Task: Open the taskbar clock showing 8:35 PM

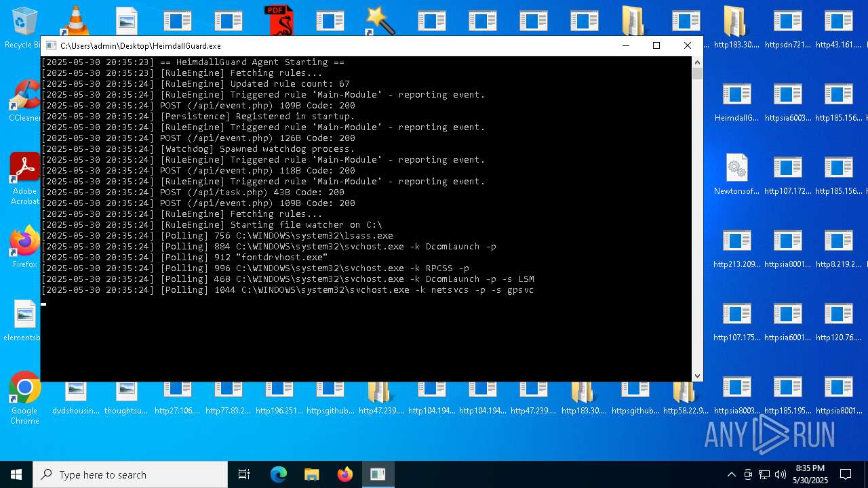Action: coord(810,474)
